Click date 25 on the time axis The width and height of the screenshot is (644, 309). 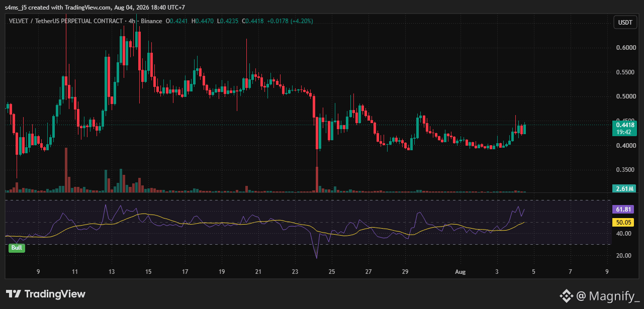point(332,272)
